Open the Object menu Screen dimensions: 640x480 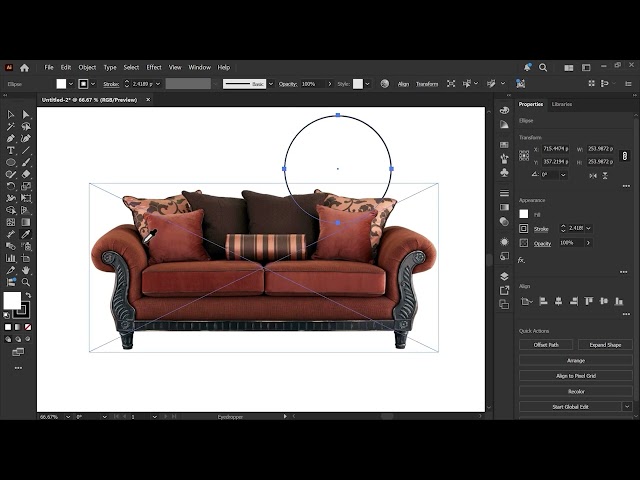coord(87,67)
